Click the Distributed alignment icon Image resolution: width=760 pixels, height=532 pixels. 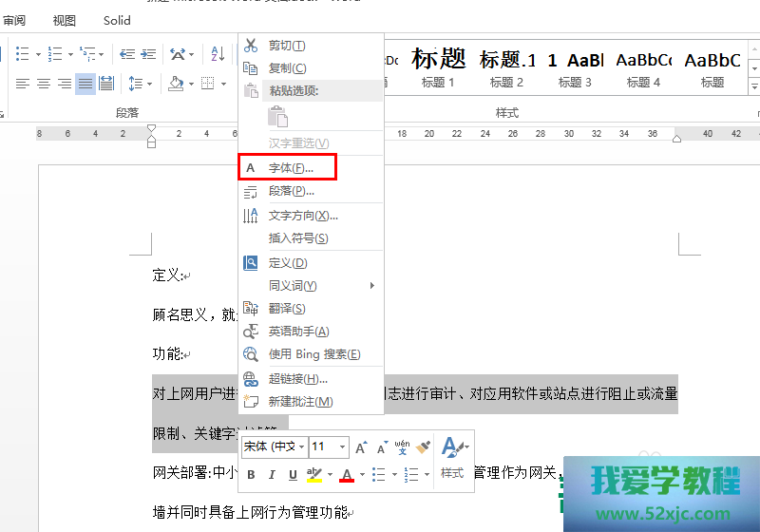106,84
